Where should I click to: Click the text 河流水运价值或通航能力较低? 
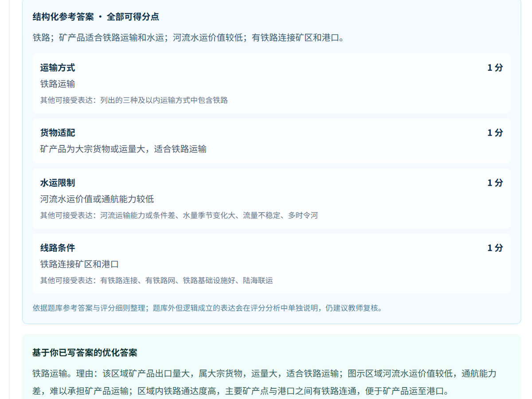pos(97,199)
